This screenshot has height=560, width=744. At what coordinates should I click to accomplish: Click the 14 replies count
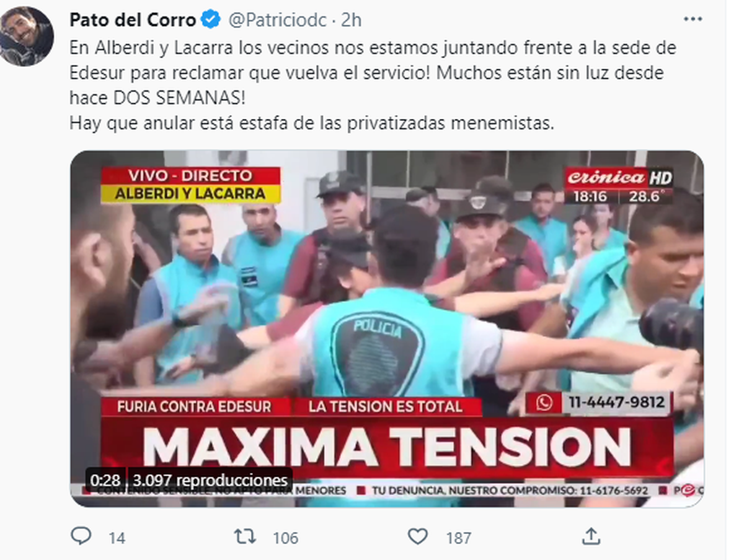[117, 538]
